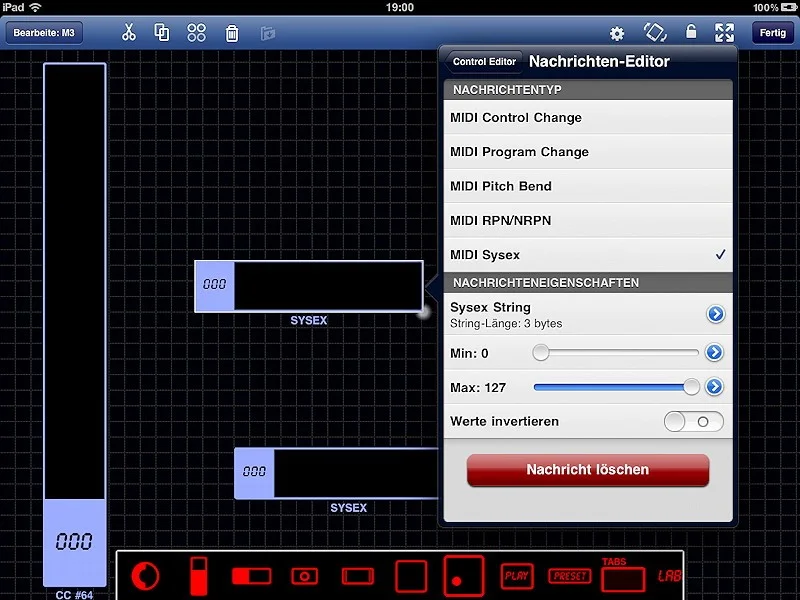Toggle the Werte invertieren switch

[x=693, y=422]
